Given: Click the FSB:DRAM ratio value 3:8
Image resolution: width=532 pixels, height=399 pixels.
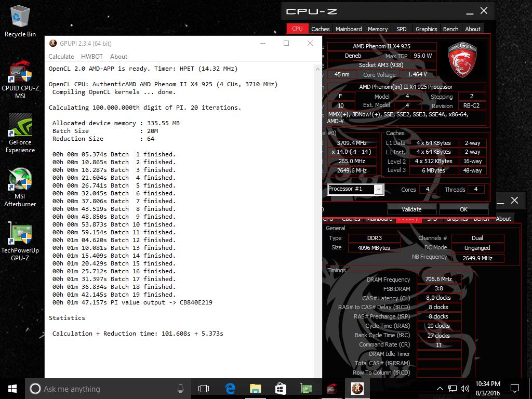Looking at the screenshot, I should click(438, 288).
